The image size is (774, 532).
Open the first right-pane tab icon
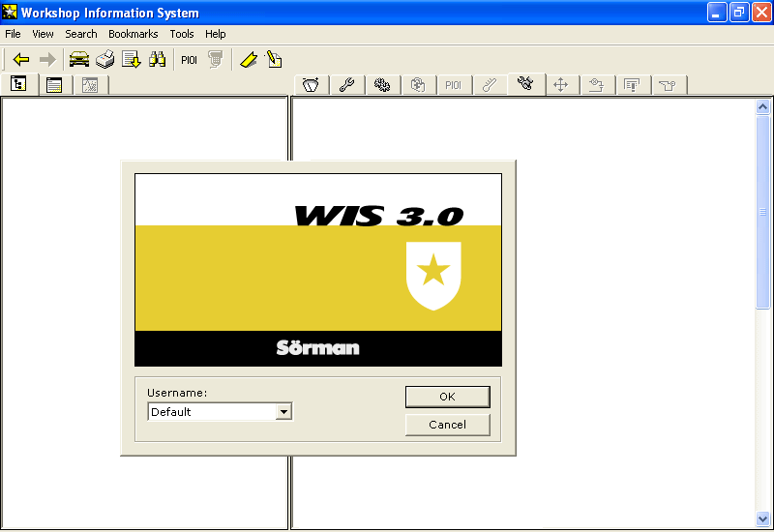pos(311,85)
